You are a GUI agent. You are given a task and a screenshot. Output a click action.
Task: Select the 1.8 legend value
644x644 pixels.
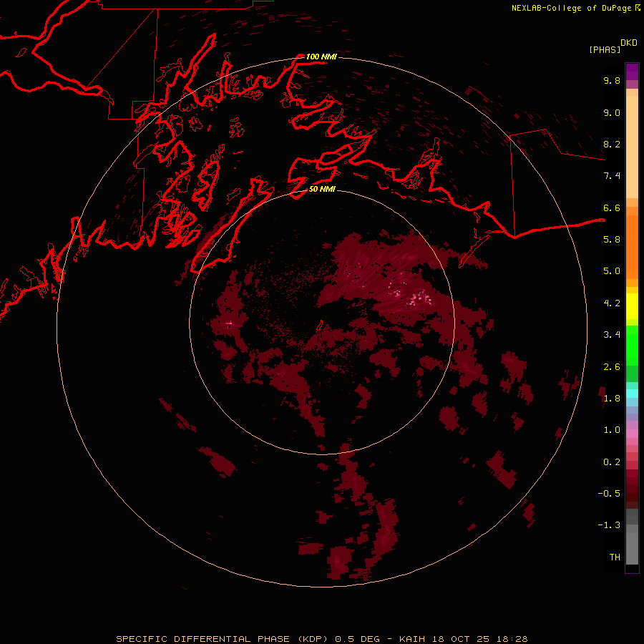612,399
